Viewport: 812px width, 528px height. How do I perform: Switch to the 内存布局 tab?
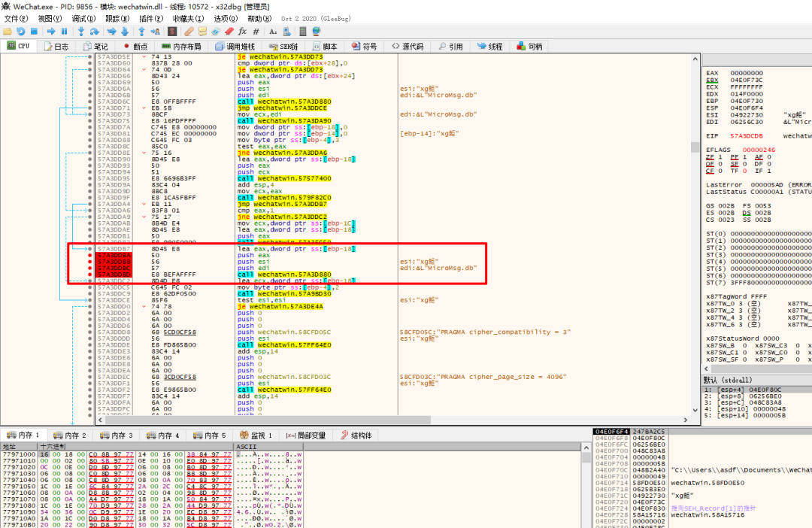click(x=181, y=47)
